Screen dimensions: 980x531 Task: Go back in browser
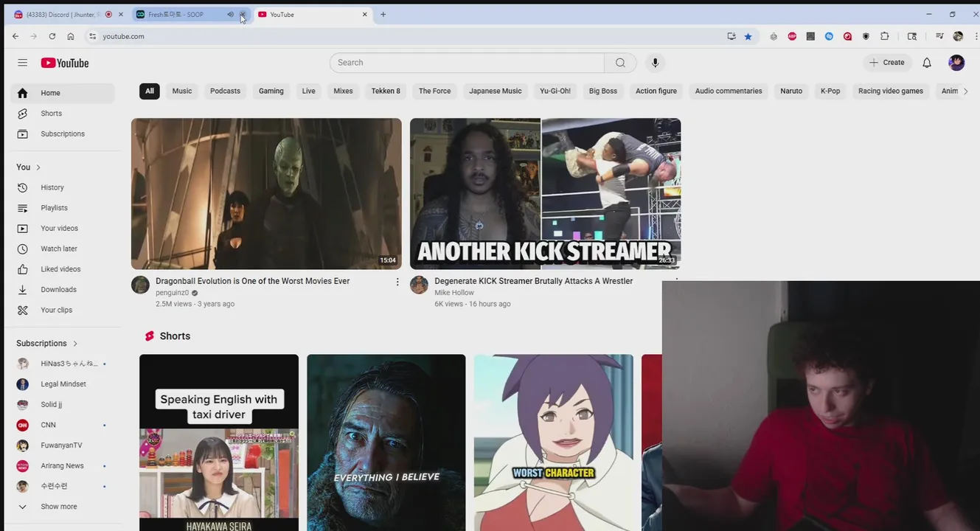(15, 36)
